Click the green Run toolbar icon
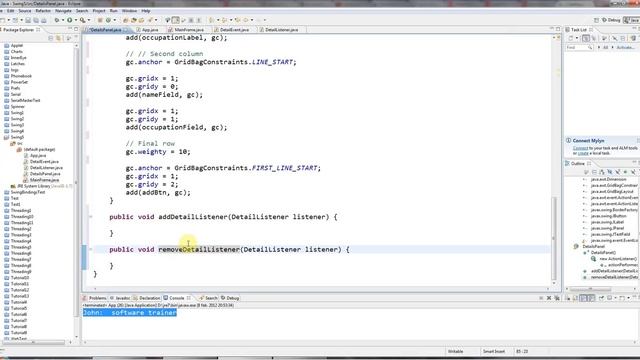 click(x=70, y=20)
